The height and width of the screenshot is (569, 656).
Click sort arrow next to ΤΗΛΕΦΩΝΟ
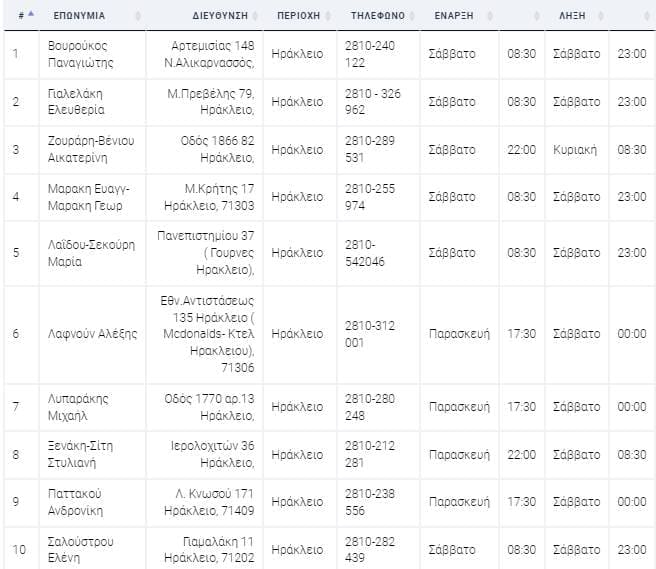412,16
